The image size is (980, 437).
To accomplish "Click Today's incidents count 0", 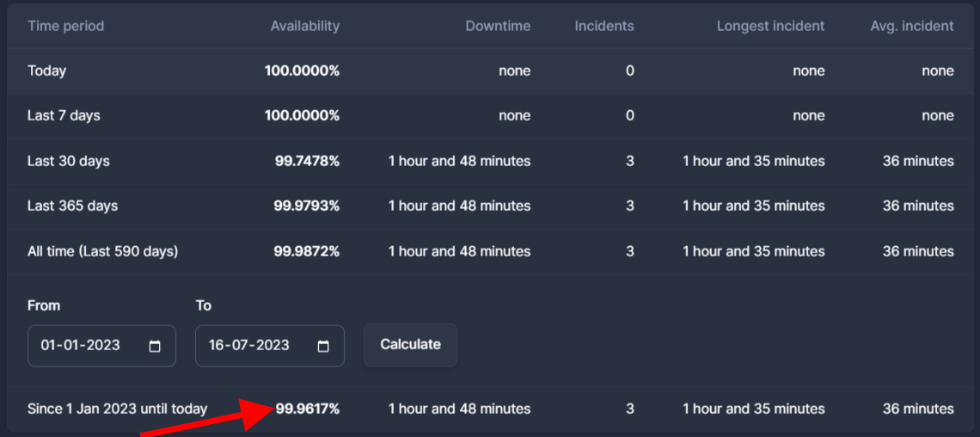I will point(630,71).
